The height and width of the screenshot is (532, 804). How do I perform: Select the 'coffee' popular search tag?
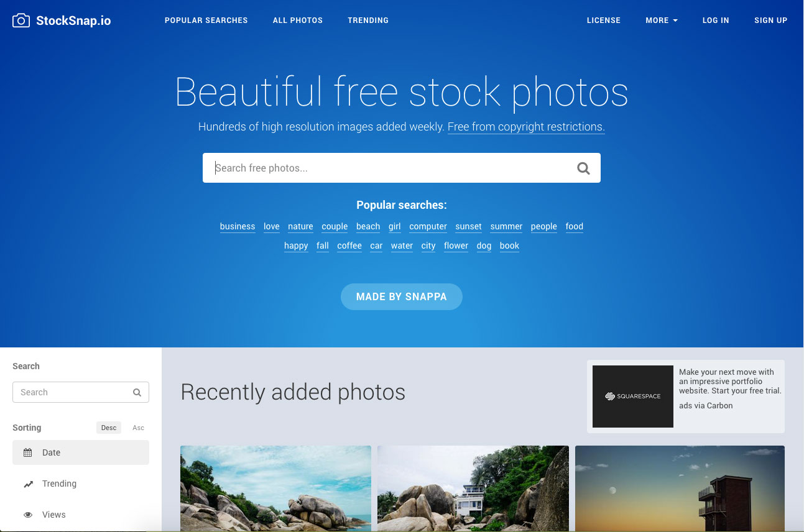(349, 245)
